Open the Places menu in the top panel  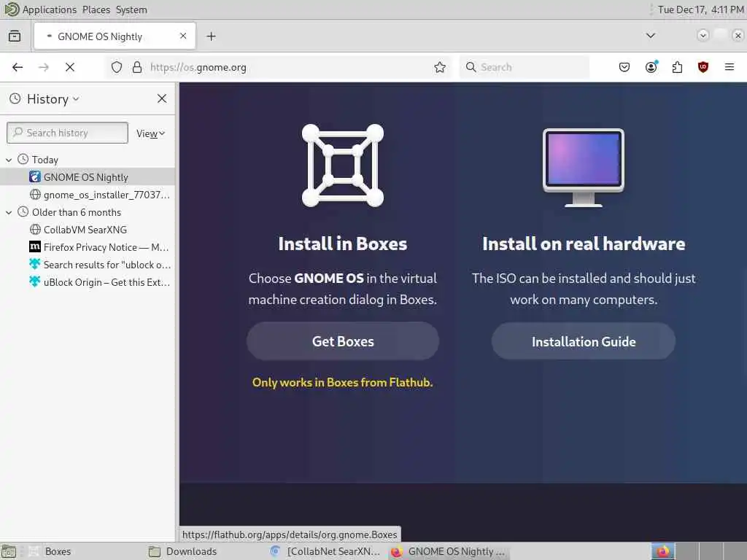[96, 9]
